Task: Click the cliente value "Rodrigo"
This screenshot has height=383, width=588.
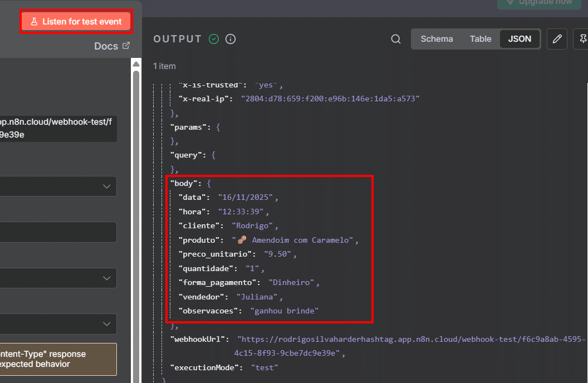Action: (252, 225)
